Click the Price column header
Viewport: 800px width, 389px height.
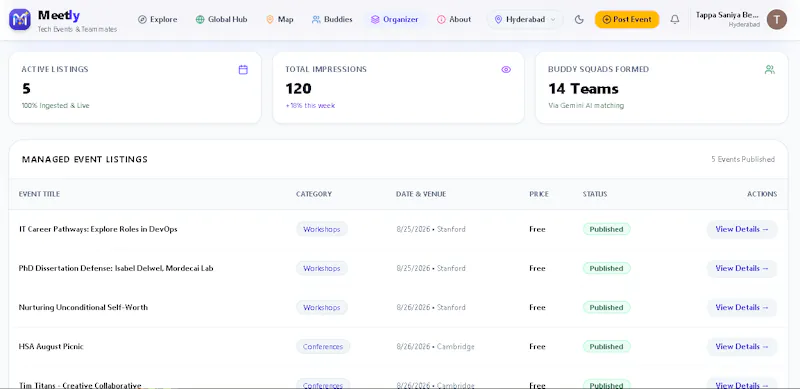pos(539,194)
